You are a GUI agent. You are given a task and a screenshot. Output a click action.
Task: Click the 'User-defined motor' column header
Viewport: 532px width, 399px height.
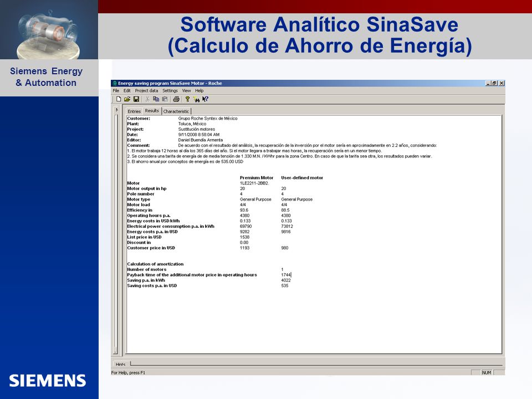point(302,178)
